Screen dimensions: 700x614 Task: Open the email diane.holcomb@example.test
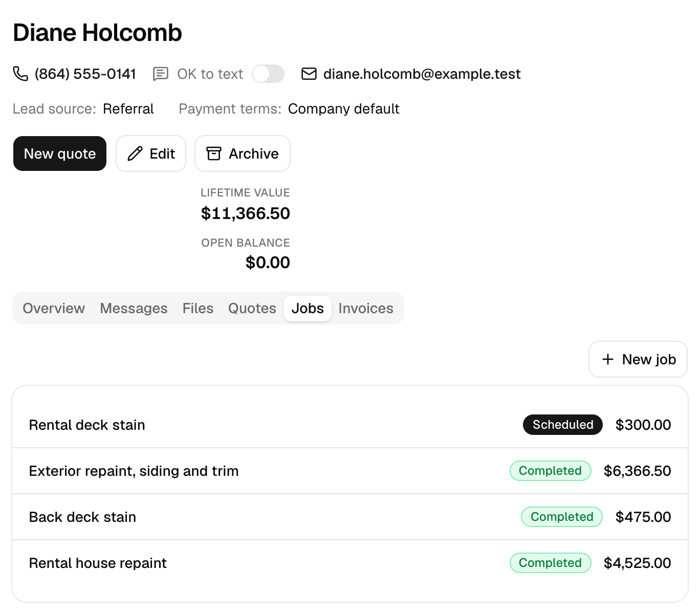(x=422, y=74)
